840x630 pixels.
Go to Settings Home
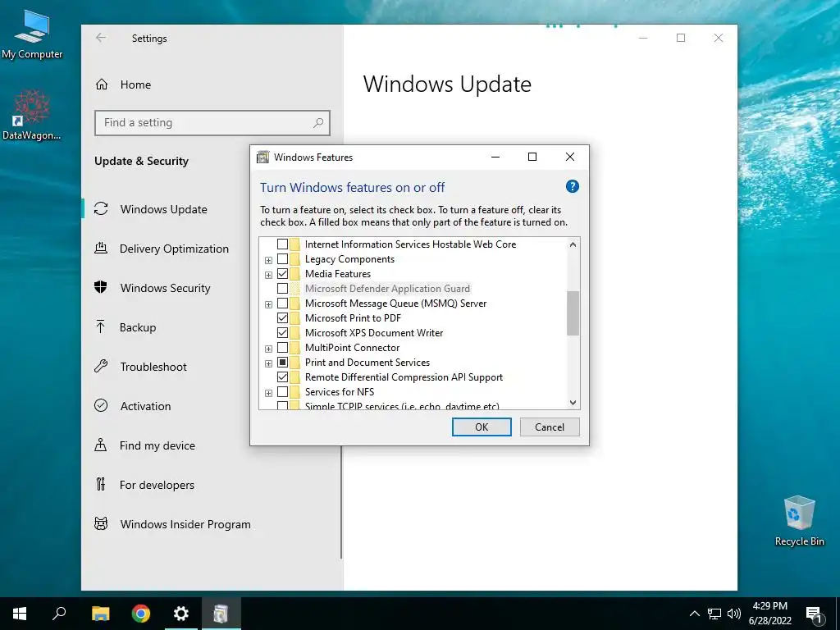tap(135, 84)
